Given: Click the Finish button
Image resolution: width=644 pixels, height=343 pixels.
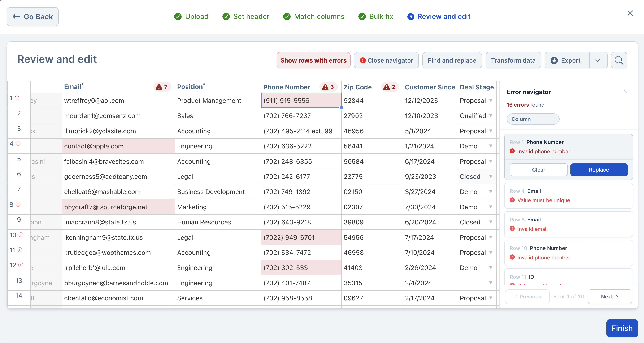Looking at the screenshot, I should tap(622, 328).
